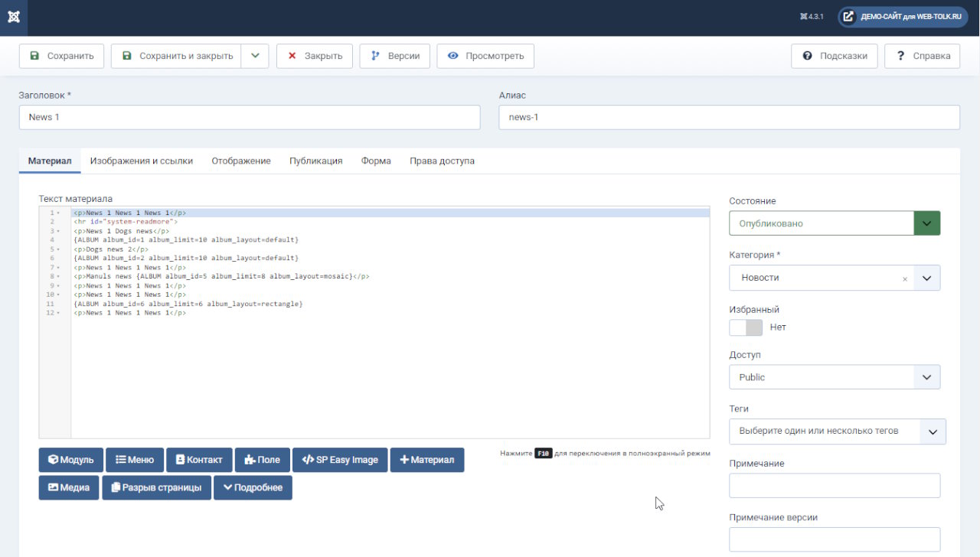The image size is (980, 557).
Task: Expand the save options dropdown arrow
Action: click(x=255, y=56)
